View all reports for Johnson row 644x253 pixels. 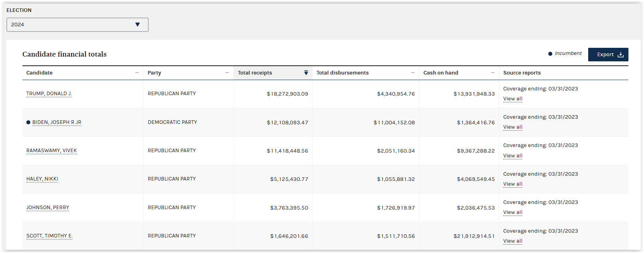[513, 212]
